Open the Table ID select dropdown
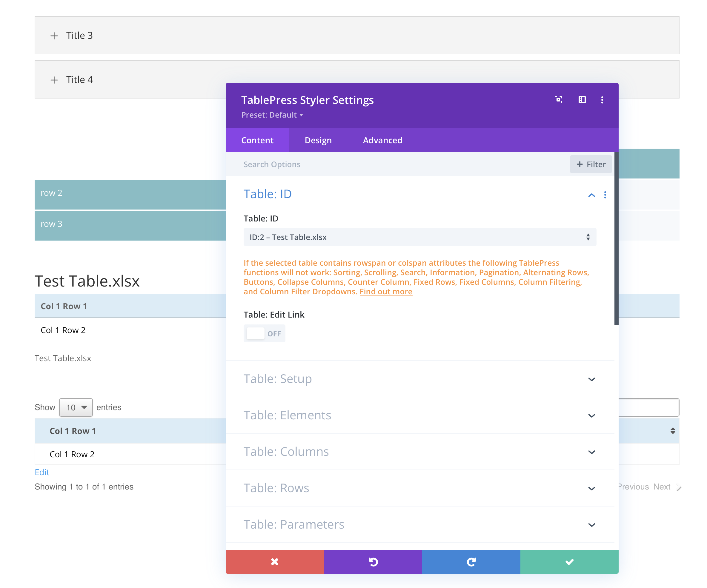707x588 pixels. 420,237
